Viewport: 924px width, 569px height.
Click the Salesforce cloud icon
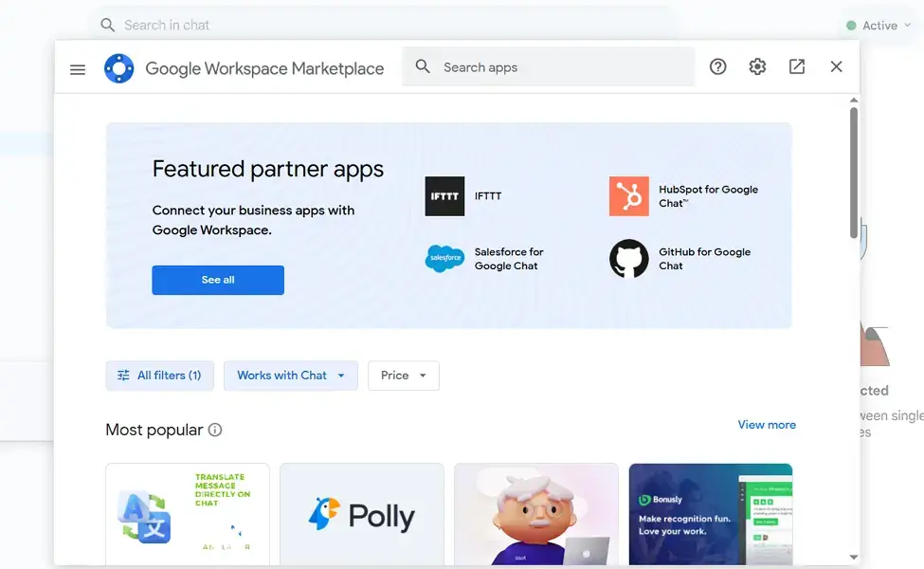click(x=444, y=258)
